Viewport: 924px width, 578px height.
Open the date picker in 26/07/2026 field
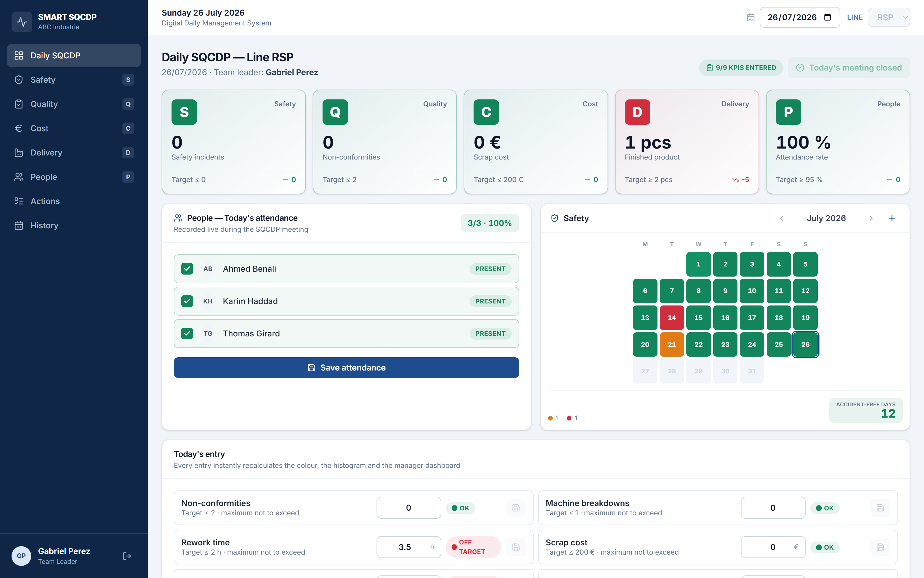click(828, 17)
